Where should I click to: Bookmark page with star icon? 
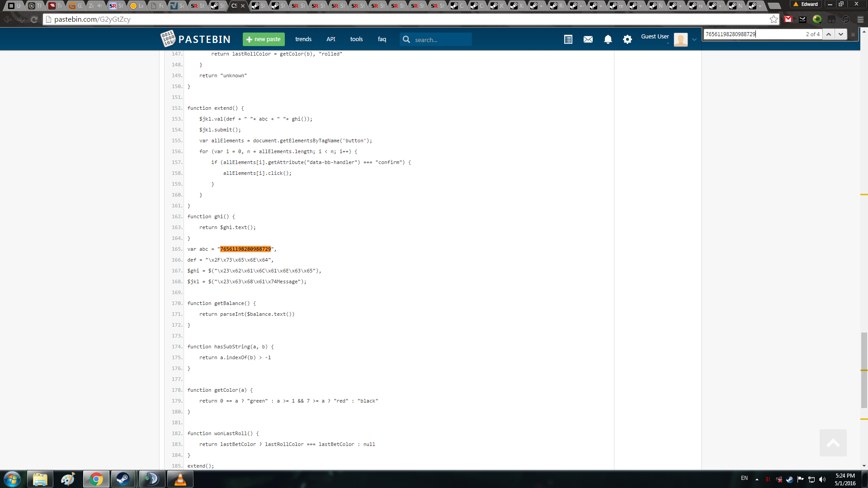[774, 19]
